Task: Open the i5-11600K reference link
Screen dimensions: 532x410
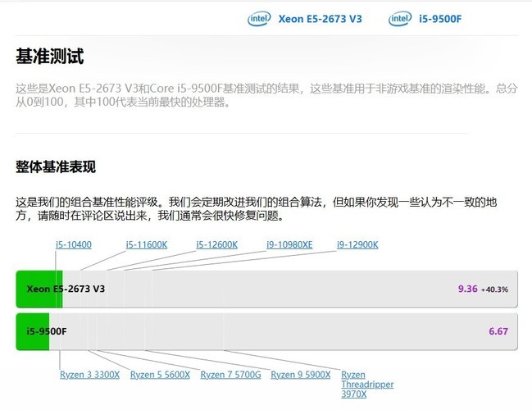Action: coord(147,244)
